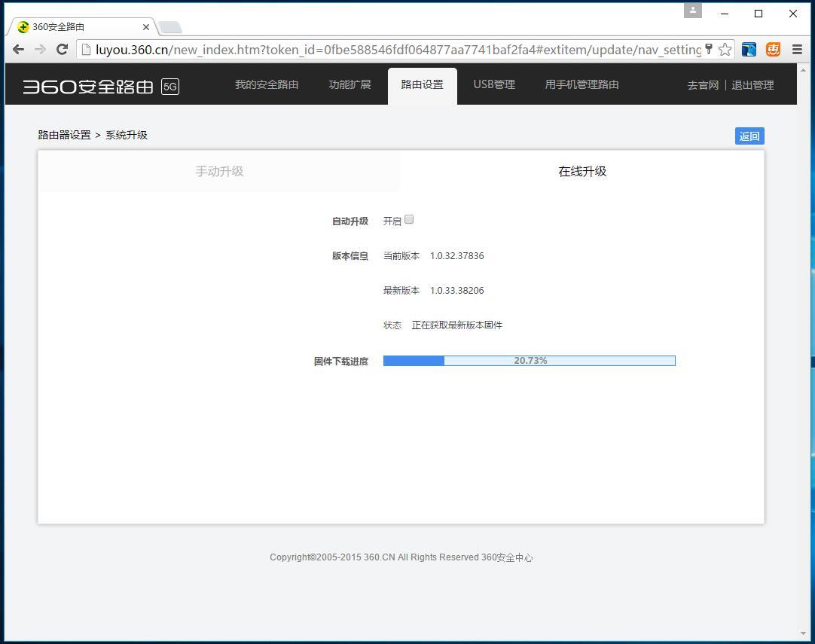Image resolution: width=815 pixels, height=644 pixels.
Task: Reload the page with the refresh icon
Action: point(62,49)
